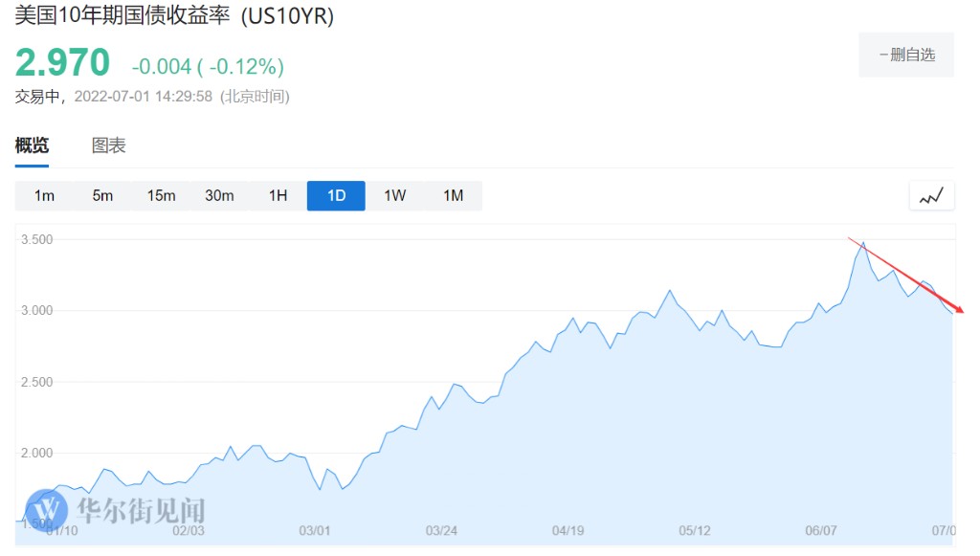Screen dimensions: 980x556
Task: Switch chart to 15m interval
Action: pos(161,196)
